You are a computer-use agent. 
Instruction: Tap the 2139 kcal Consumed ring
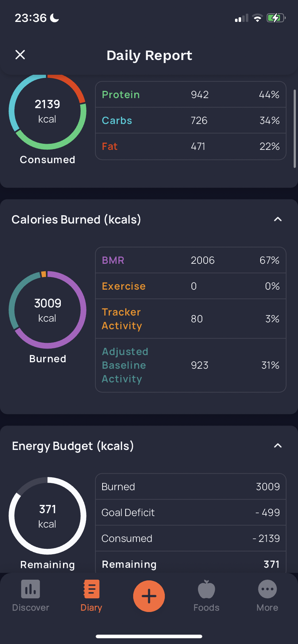pyautogui.click(x=48, y=111)
